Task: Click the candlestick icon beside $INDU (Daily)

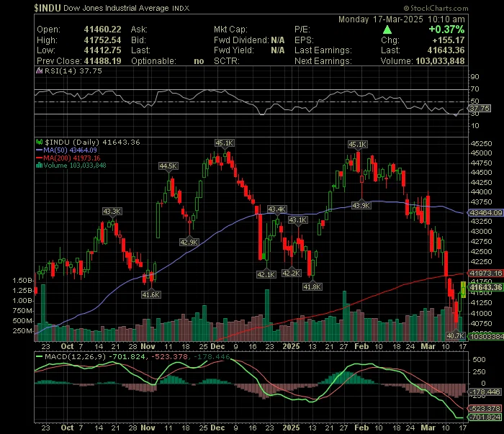Action: coord(39,142)
